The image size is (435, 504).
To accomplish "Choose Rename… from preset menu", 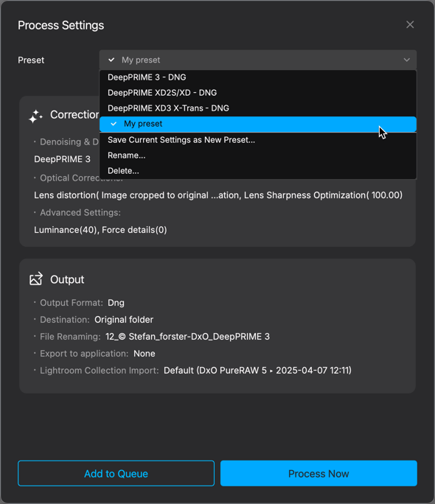I will [258, 155].
